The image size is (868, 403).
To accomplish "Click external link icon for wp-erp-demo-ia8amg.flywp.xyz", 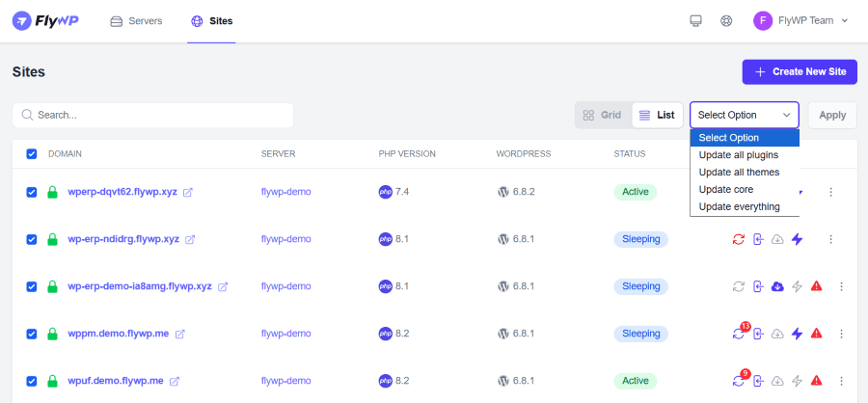I will [x=223, y=286].
